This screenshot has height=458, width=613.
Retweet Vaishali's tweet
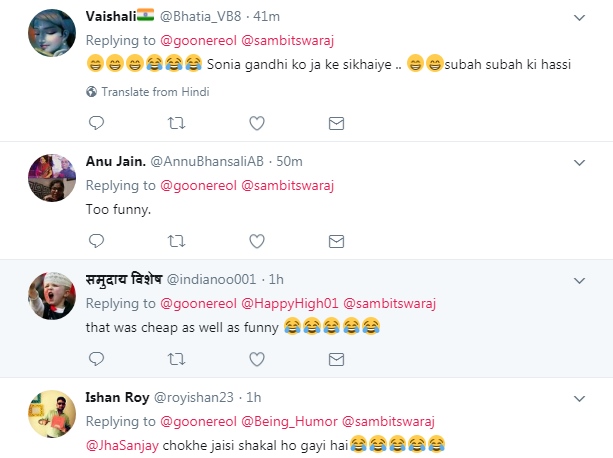click(176, 123)
